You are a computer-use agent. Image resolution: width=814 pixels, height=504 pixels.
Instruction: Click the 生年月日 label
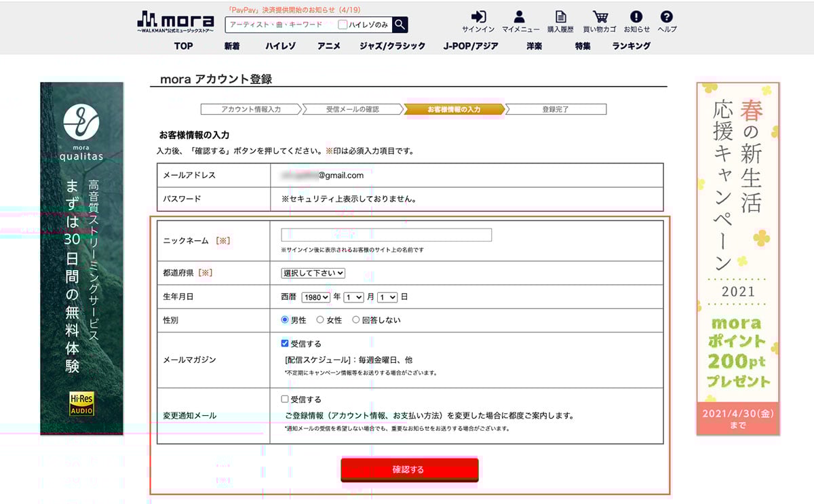point(180,297)
